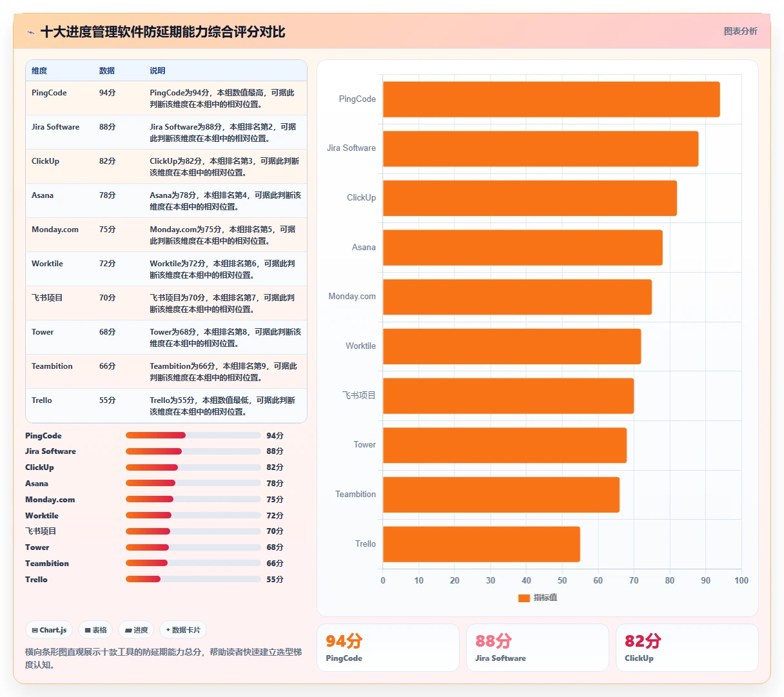Toggle the 指标值 legend swatch under the chart
This screenshot has height=697, width=784.
pyautogui.click(x=524, y=598)
